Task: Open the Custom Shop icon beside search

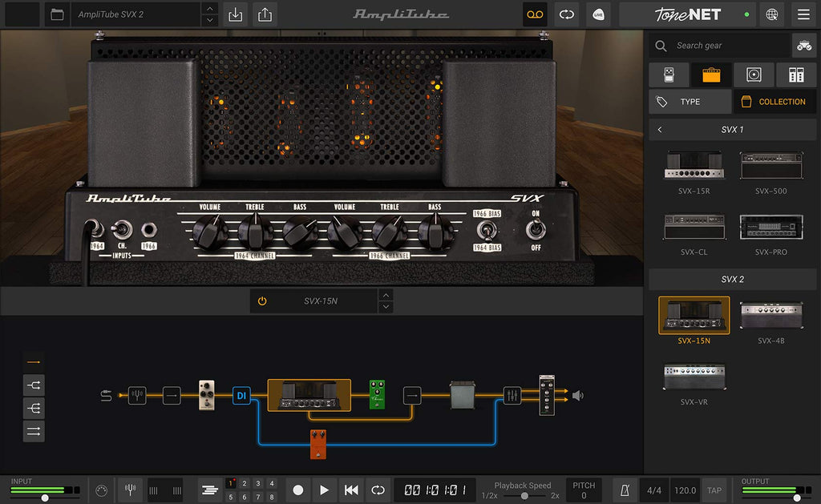Action: [x=803, y=46]
